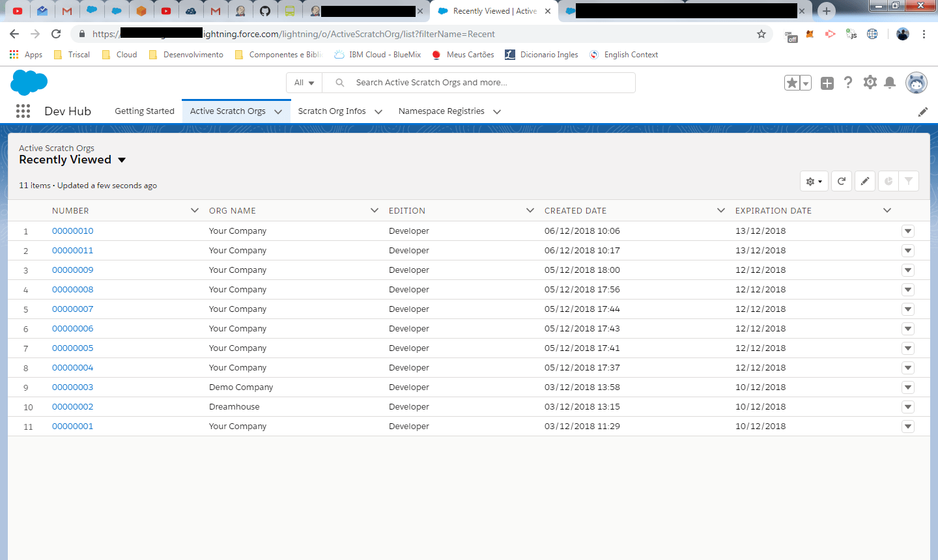Go back with browser back arrow
Image resolution: width=938 pixels, height=560 pixels.
[14, 34]
